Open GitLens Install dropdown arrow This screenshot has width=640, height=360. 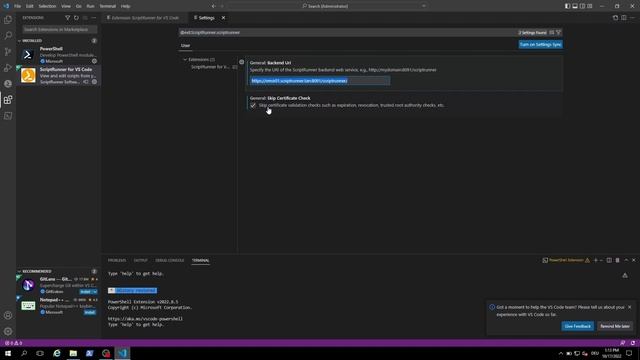tap(95, 292)
